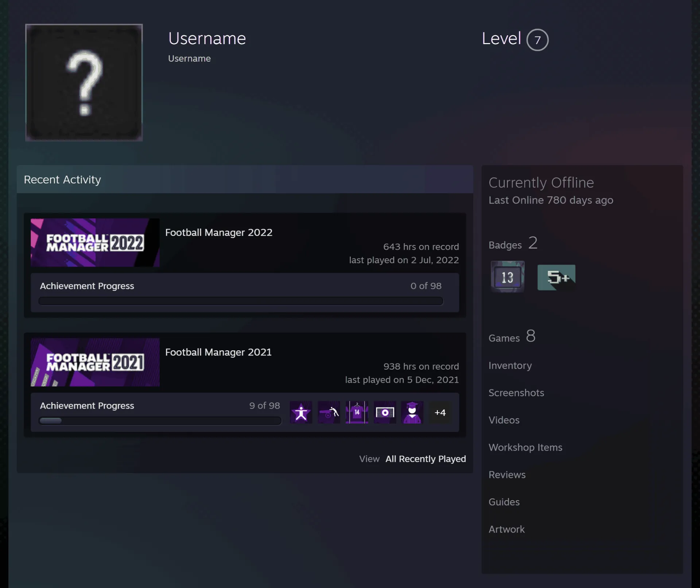Image resolution: width=700 pixels, height=588 pixels.
Task: Click the 13 years of service badge
Action: (x=507, y=277)
